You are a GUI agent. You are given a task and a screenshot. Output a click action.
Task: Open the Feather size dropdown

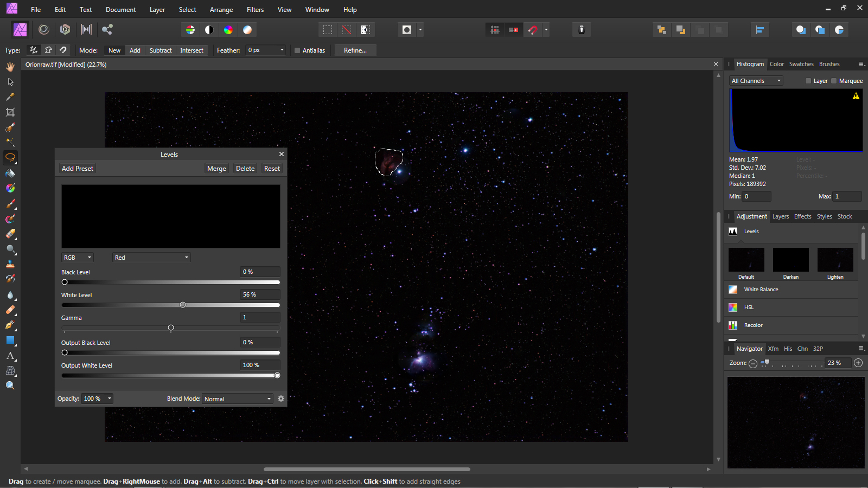click(x=282, y=50)
